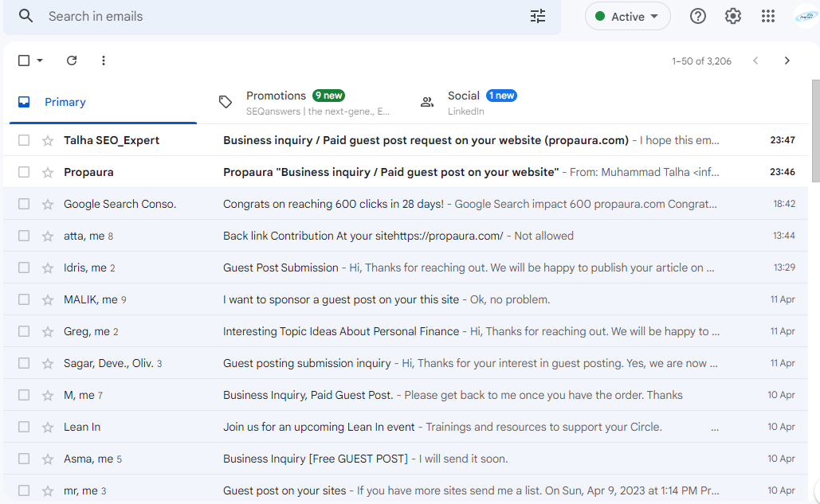
Task: Open the Active status dropdown
Action: (x=627, y=16)
